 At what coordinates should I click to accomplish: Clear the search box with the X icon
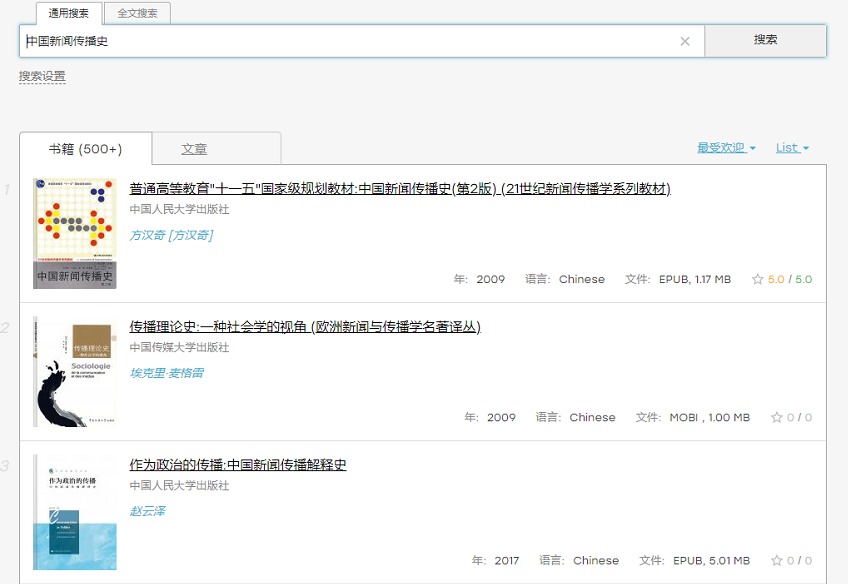tap(685, 41)
